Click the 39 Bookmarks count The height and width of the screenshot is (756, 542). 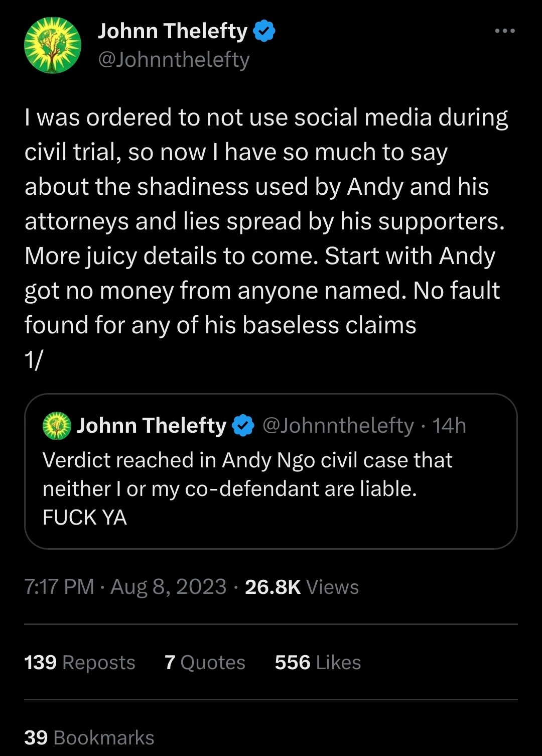tap(89, 738)
